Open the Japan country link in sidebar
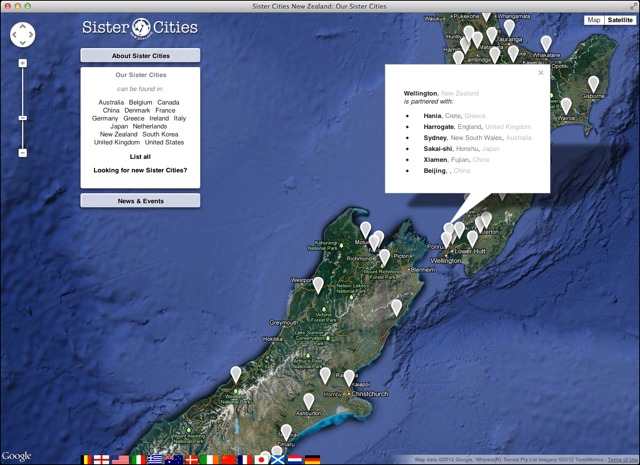640x465 pixels. [119, 126]
